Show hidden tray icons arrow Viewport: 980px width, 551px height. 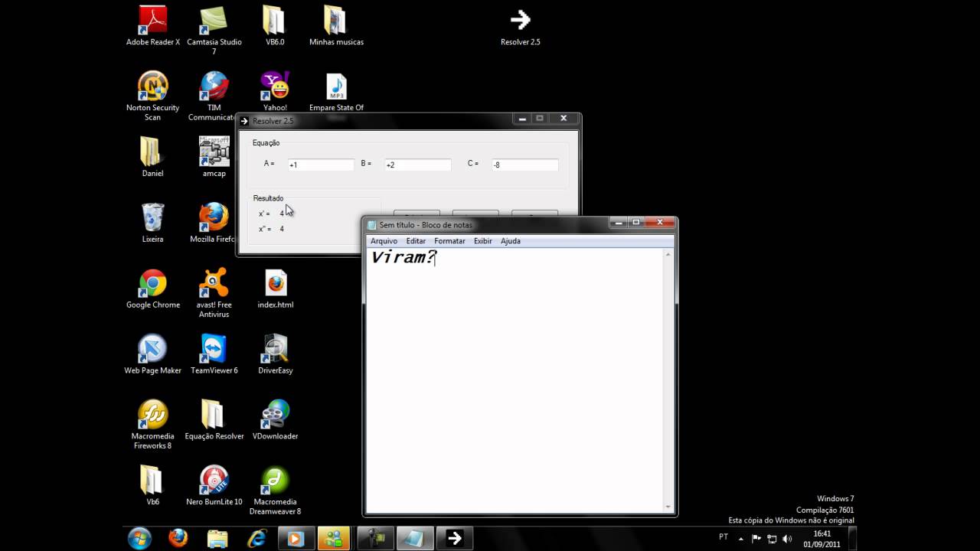(740, 538)
